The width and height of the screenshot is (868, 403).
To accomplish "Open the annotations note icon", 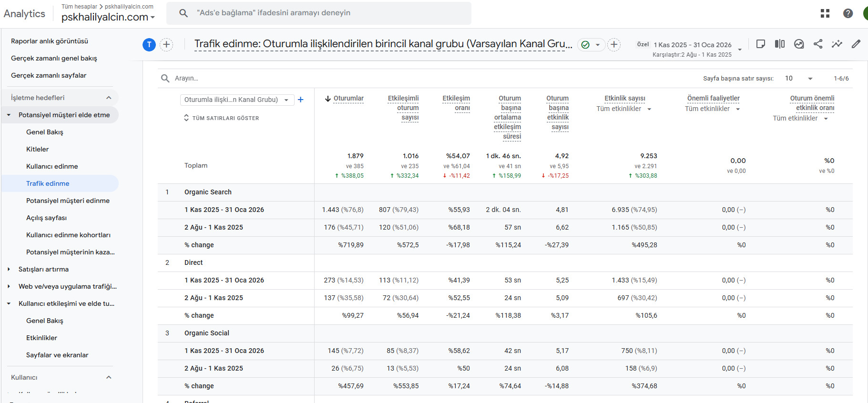I will pos(761,44).
